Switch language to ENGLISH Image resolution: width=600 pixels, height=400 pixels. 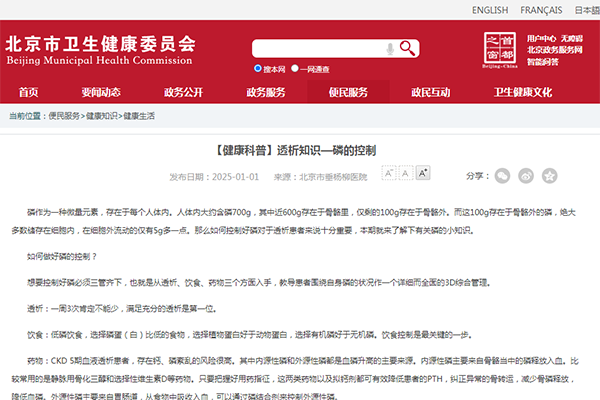[x=489, y=10]
